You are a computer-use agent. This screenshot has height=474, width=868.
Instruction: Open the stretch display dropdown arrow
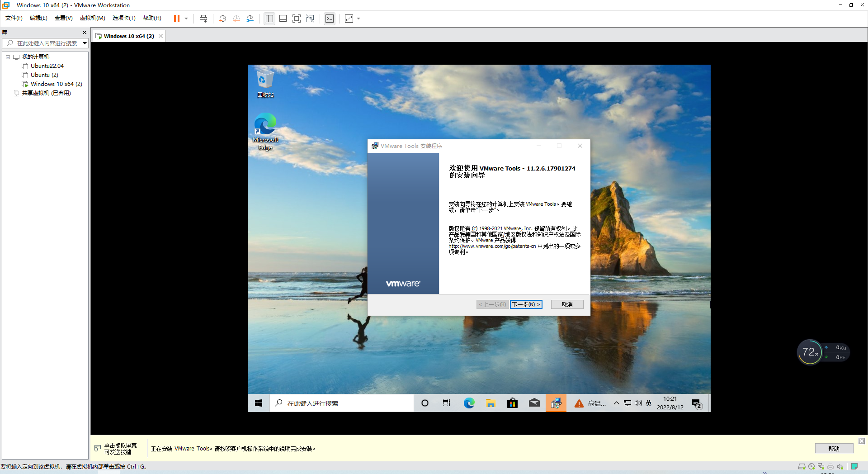[x=359, y=19]
